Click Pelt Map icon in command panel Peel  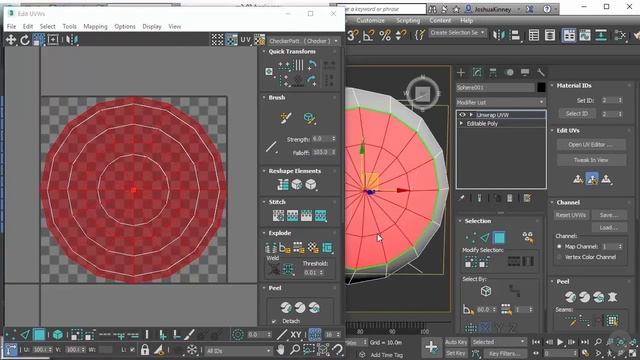coord(613,297)
